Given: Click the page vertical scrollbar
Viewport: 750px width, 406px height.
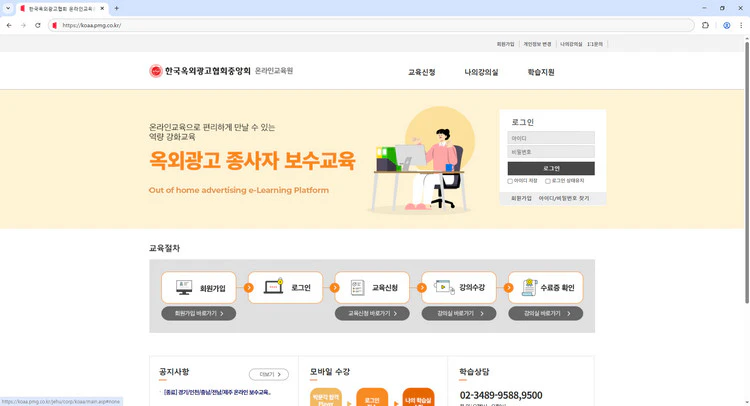Looking at the screenshot, I should [x=747, y=171].
